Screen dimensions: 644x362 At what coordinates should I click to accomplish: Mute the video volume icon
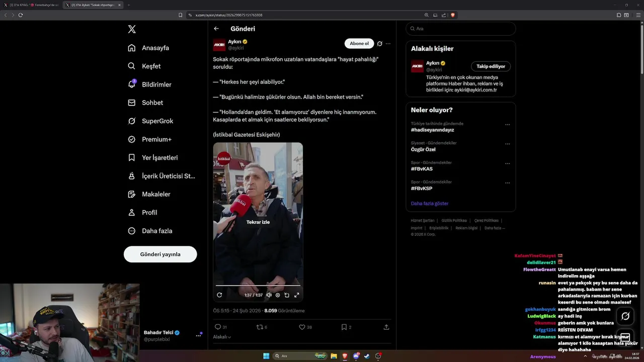269,295
